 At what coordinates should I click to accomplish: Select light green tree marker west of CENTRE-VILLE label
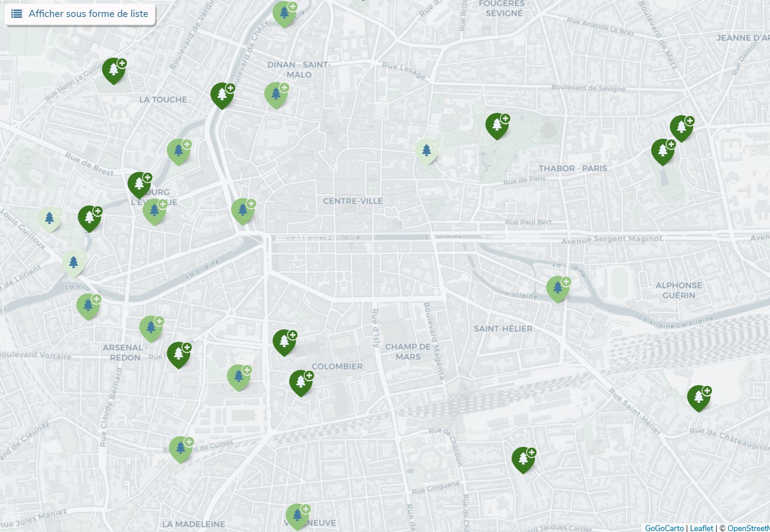(x=243, y=211)
